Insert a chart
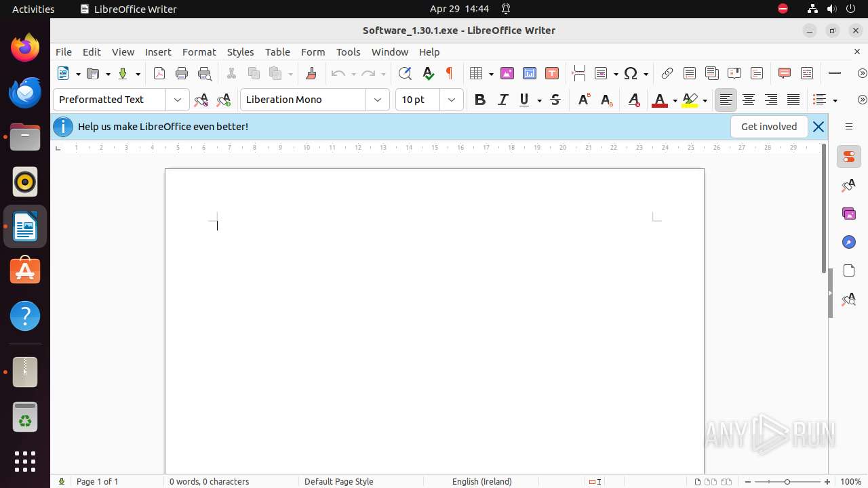868x488 pixels. [529, 73]
